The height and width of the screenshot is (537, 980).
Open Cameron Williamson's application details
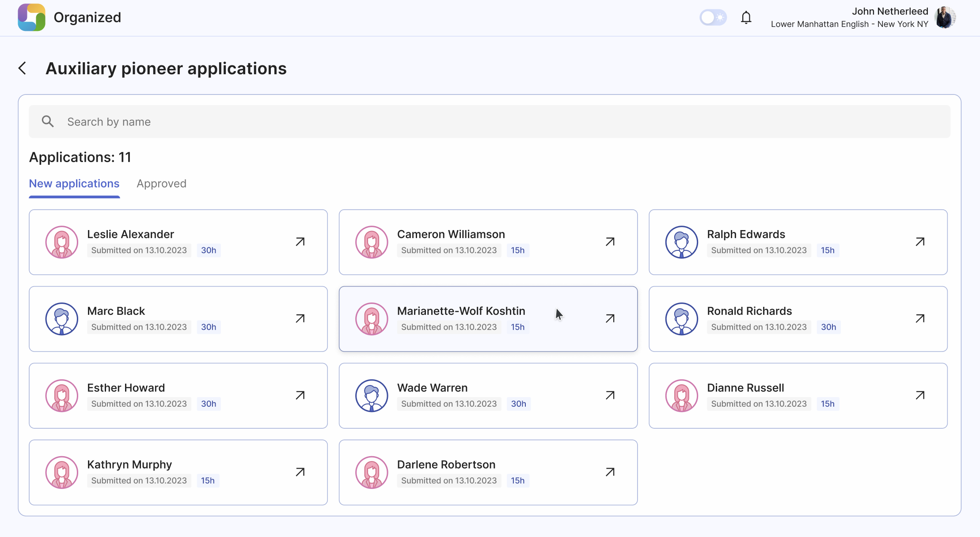point(610,242)
